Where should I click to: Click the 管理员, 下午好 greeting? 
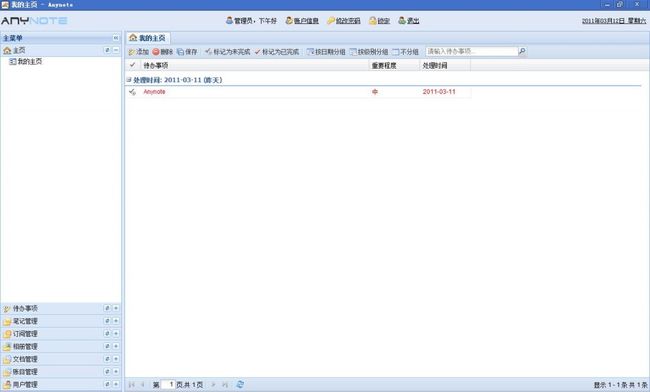(x=251, y=21)
